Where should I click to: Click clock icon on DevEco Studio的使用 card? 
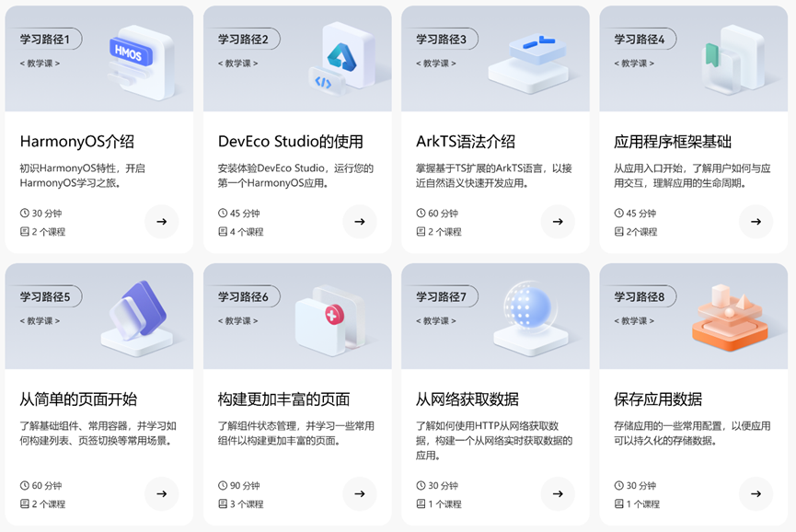coord(223,214)
